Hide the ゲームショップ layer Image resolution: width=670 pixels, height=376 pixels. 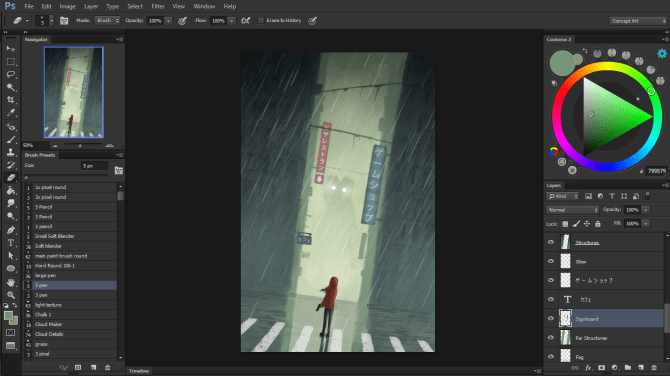pos(551,280)
